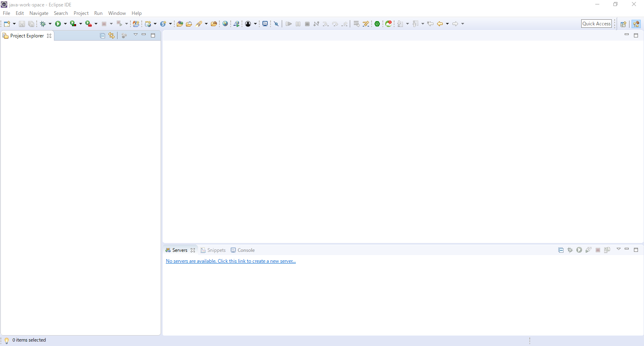
Task: Open the File menu
Action: point(6,13)
